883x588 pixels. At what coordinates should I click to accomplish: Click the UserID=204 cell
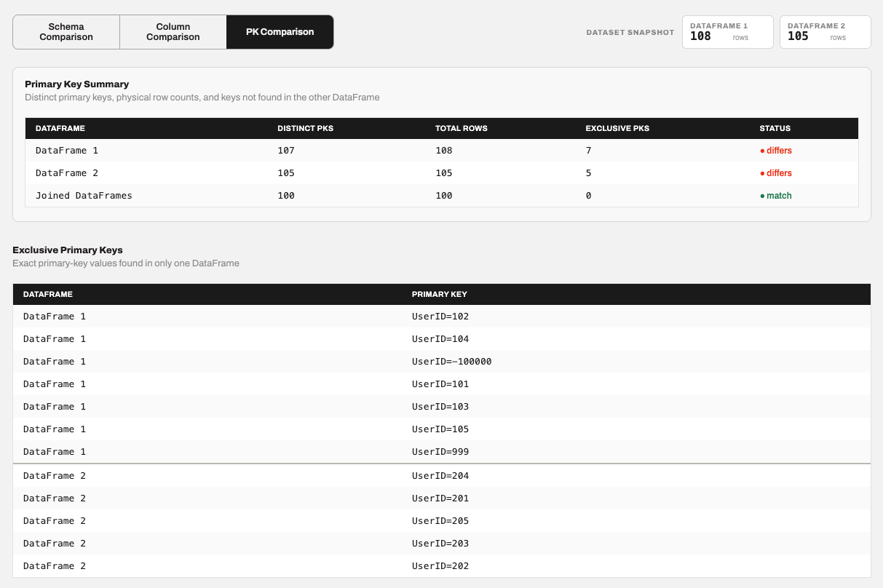440,476
